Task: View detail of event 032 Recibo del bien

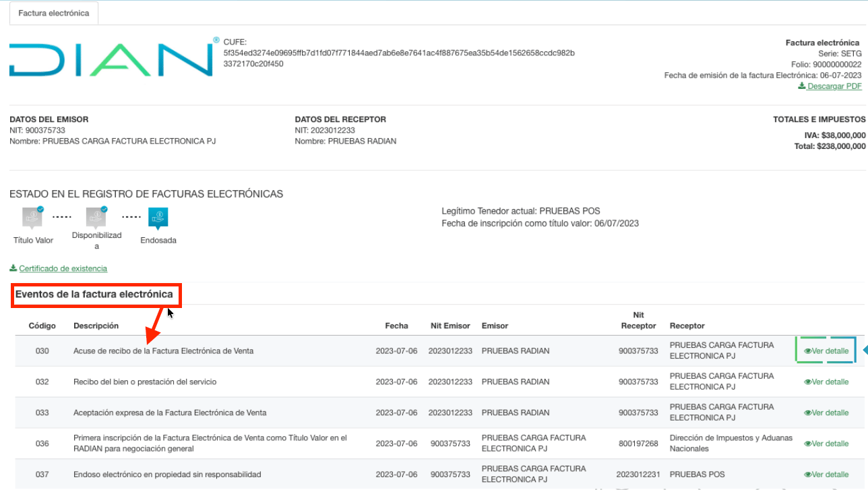Action: tap(826, 381)
